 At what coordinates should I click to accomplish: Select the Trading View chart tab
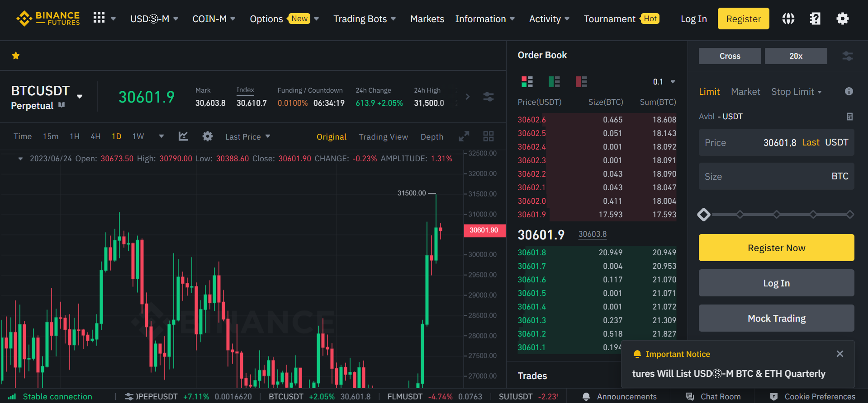(x=383, y=137)
